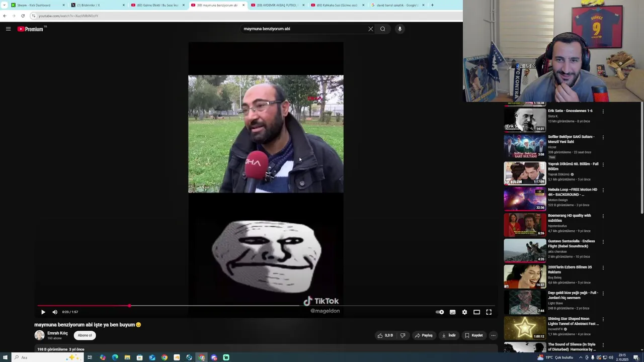Enter fullscreen mode

(489, 312)
